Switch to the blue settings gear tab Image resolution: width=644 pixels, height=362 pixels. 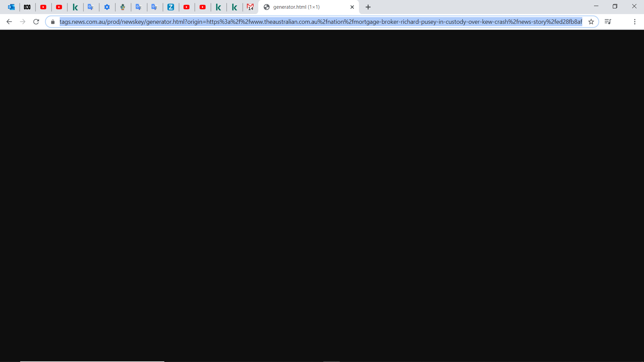(107, 7)
